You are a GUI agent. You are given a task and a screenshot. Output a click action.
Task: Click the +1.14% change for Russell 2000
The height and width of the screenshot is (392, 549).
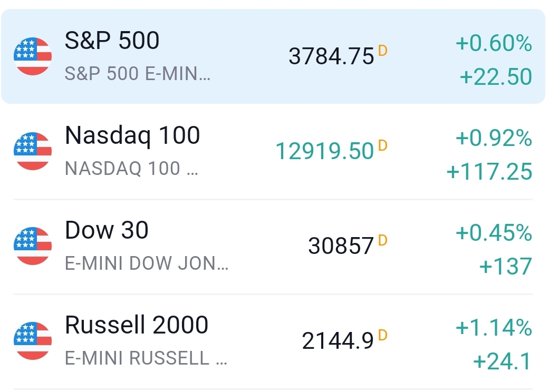(494, 329)
